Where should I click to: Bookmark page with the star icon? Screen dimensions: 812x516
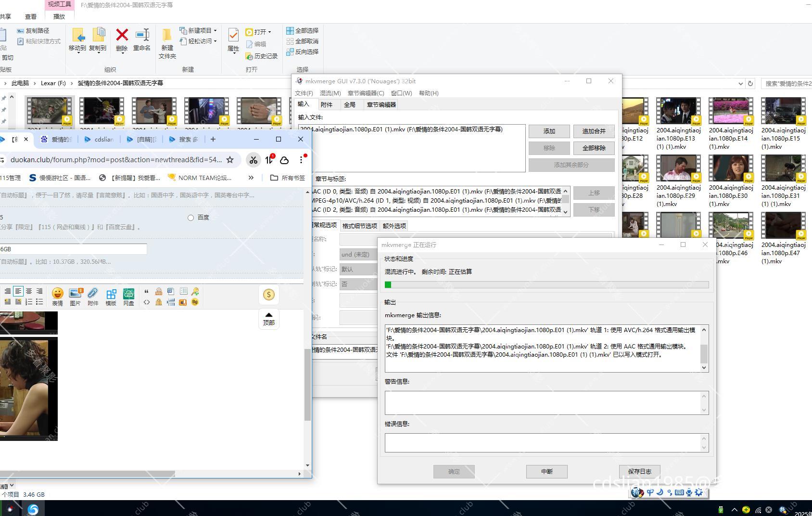230,160
